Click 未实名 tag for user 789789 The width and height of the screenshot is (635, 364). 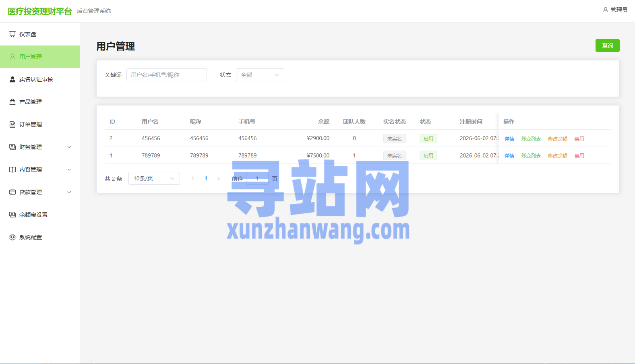click(x=395, y=155)
